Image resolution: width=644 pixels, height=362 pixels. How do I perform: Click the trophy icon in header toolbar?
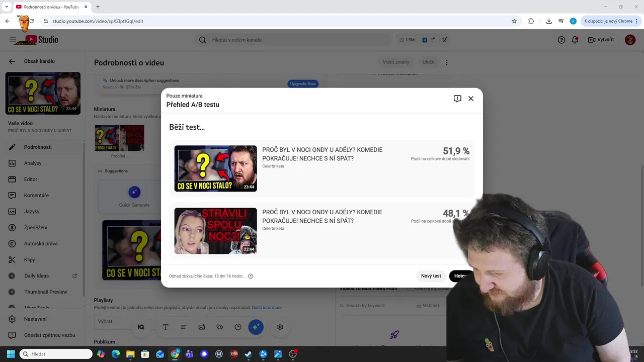click(445, 40)
